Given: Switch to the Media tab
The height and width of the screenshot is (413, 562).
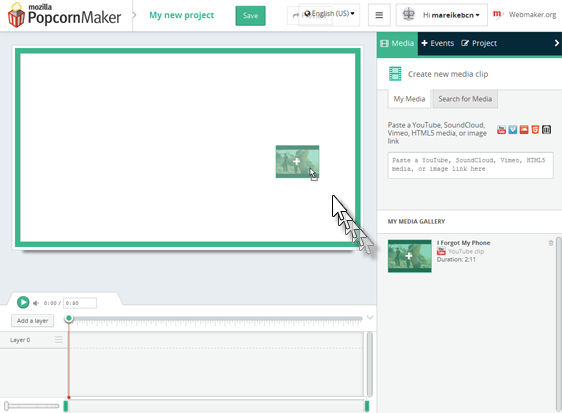Looking at the screenshot, I should pyautogui.click(x=397, y=43).
